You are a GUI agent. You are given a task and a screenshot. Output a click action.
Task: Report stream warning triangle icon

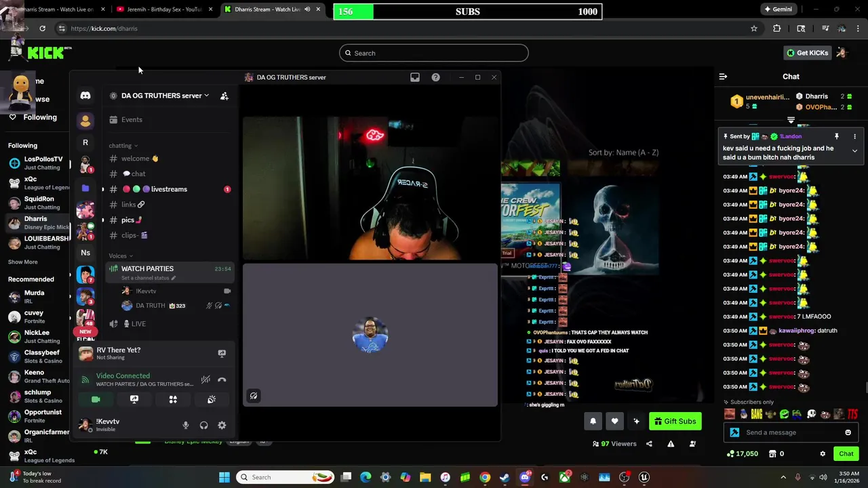pyautogui.click(x=671, y=444)
